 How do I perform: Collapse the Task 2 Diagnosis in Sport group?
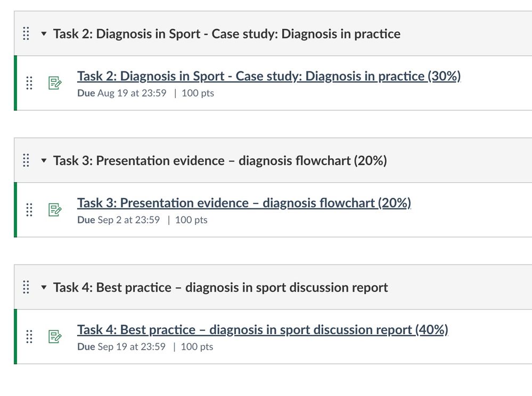coord(44,34)
